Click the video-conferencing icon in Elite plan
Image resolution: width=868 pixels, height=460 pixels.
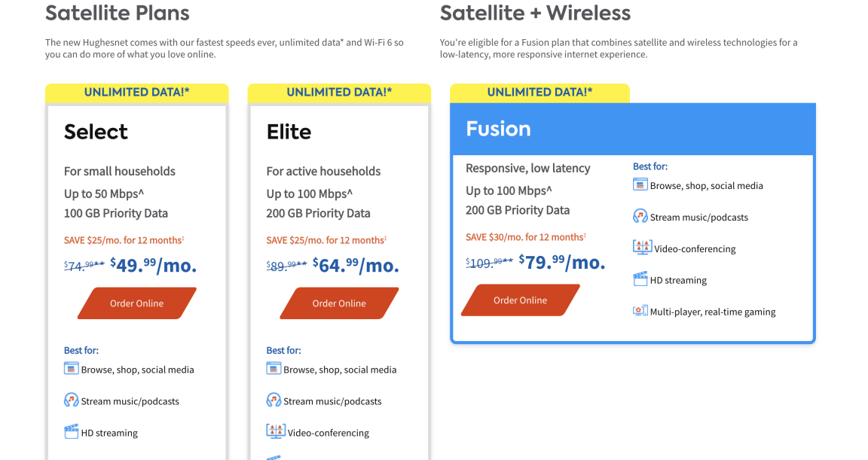click(x=276, y=431)
